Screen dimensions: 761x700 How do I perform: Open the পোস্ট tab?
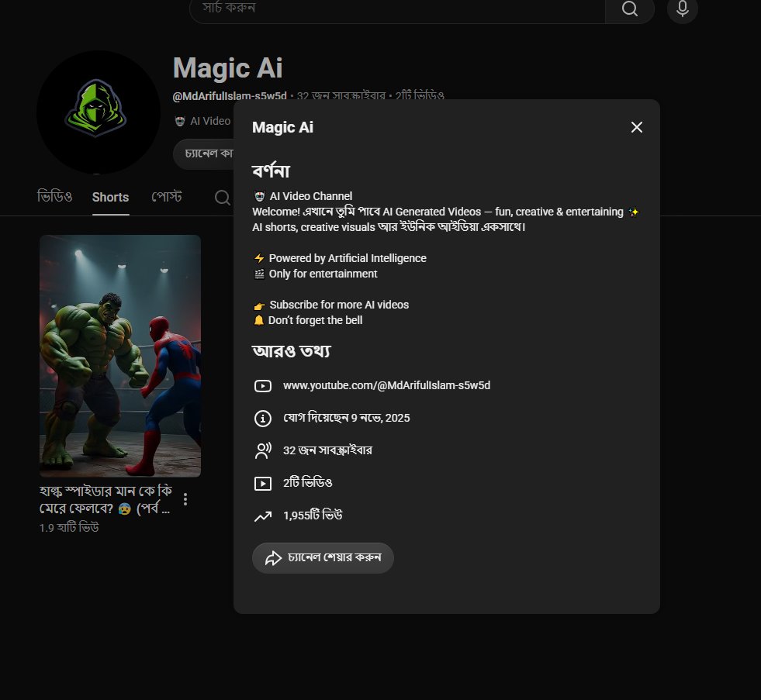tap(167, 196)
